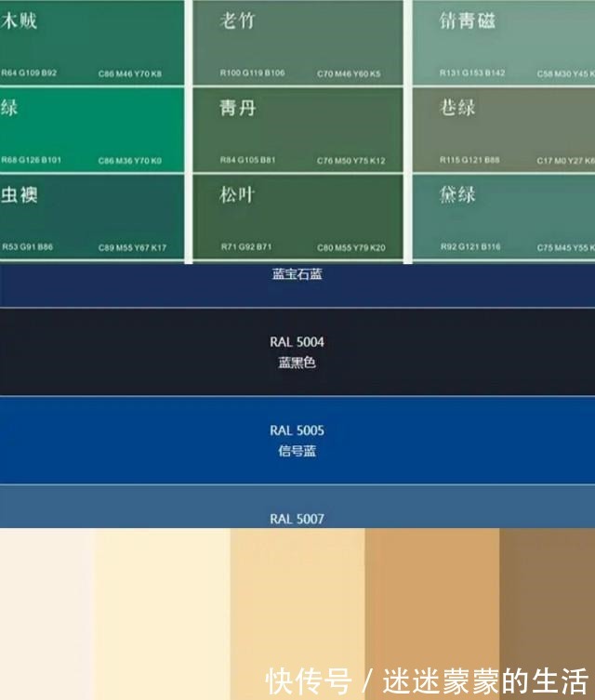Choose the 锖青磁 pale green swatch

tap(504, 42)
